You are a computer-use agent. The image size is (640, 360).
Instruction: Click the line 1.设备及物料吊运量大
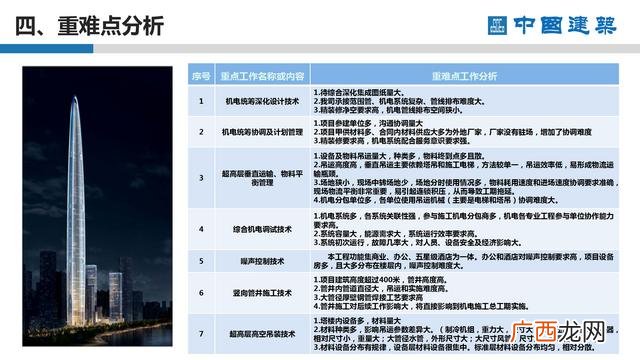point(399,156)
